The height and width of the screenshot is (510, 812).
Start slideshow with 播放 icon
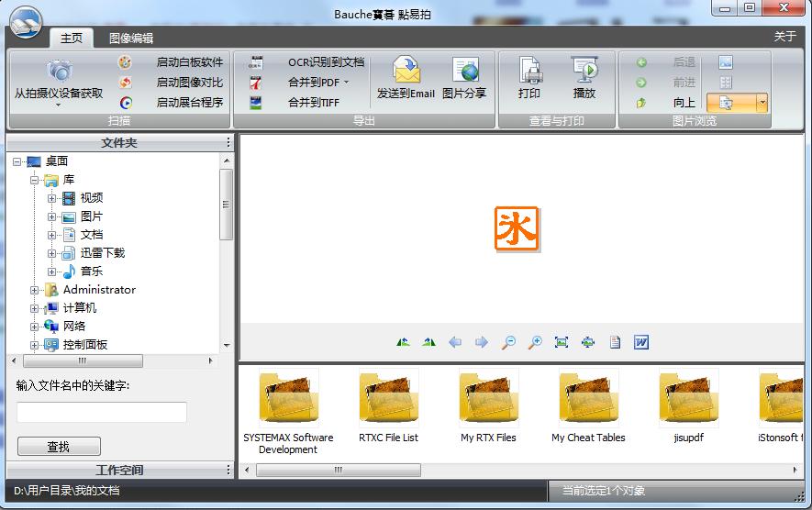coord(584,73)
